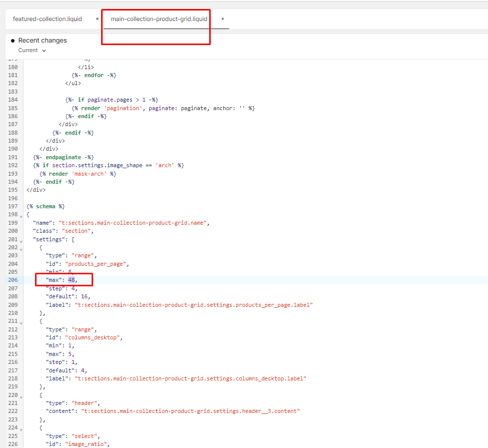Screen dimensions: 488x448
Task: Collapse the settings array fold at line 201
Action: 21,241
